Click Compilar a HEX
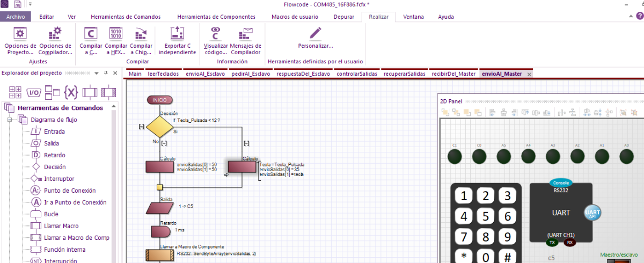This screenshot has width=644, height=263. [x=116, y=41]
